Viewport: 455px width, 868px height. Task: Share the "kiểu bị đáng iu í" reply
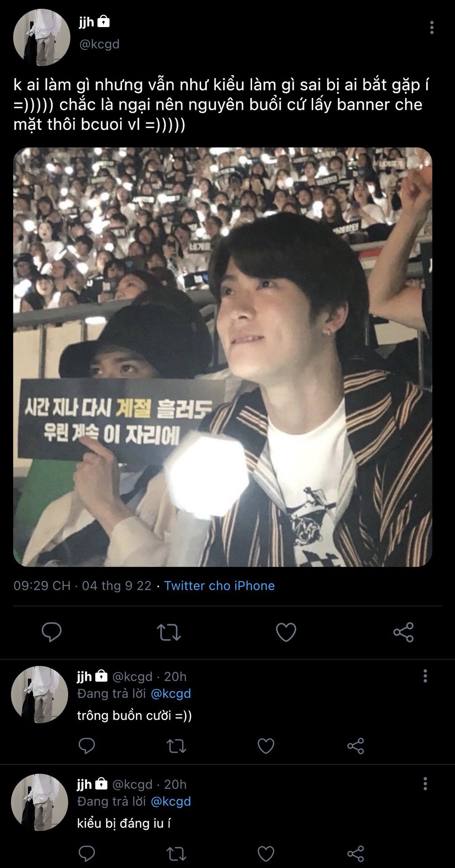point(356,854)
